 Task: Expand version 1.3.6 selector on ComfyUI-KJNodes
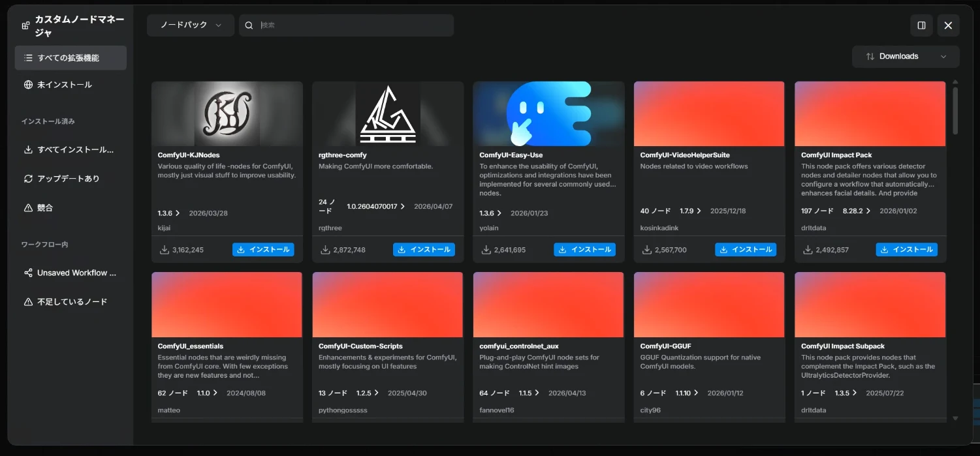point(168,213)
